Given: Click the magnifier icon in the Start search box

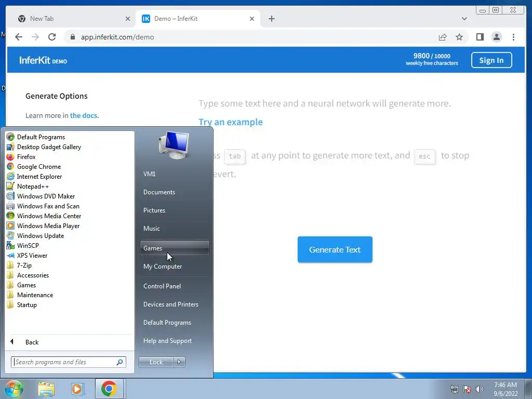Looking at the screenshot, I should click(120, 362).
